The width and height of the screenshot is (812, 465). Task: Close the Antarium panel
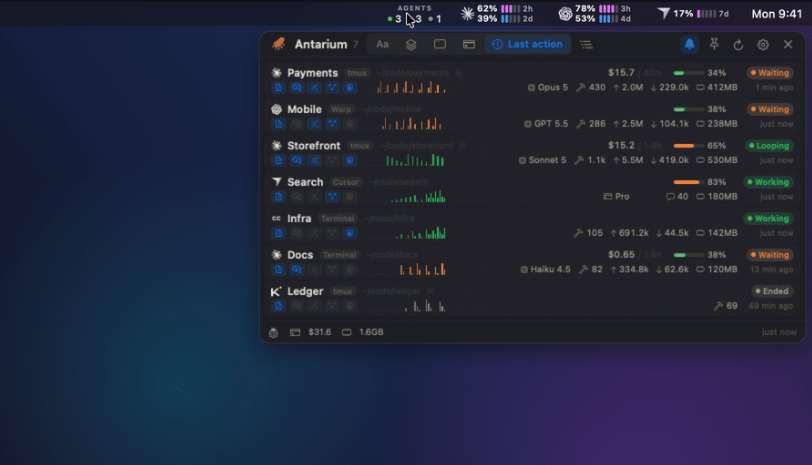click(x=788, y=45)
